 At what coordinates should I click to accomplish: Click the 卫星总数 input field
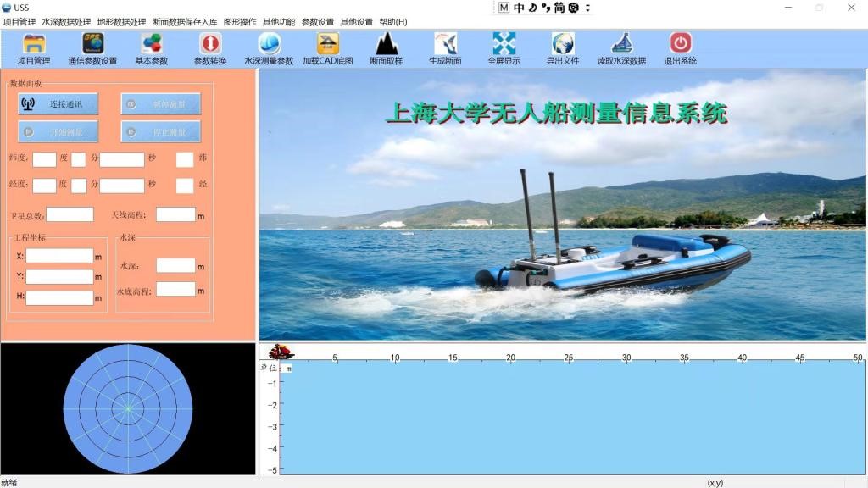70,214
